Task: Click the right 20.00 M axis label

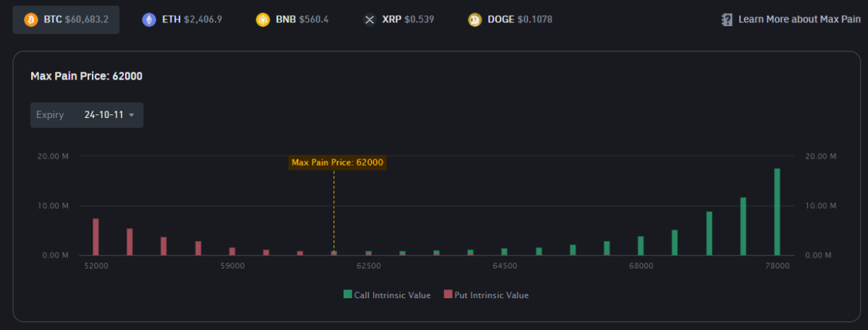Action: pyautogui.click(x=821, y=156)
